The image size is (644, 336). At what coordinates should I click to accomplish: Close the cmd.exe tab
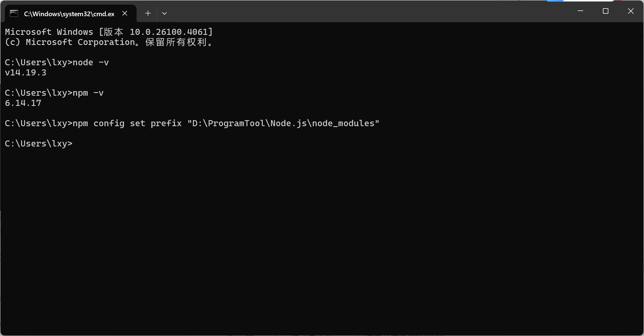(x=125, y=13)
